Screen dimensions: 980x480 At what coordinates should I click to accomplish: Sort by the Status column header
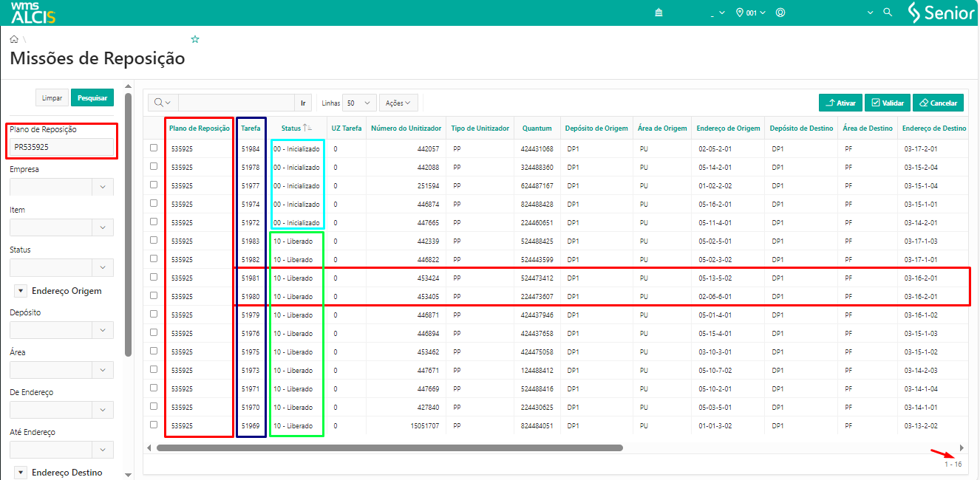[291, 128]
